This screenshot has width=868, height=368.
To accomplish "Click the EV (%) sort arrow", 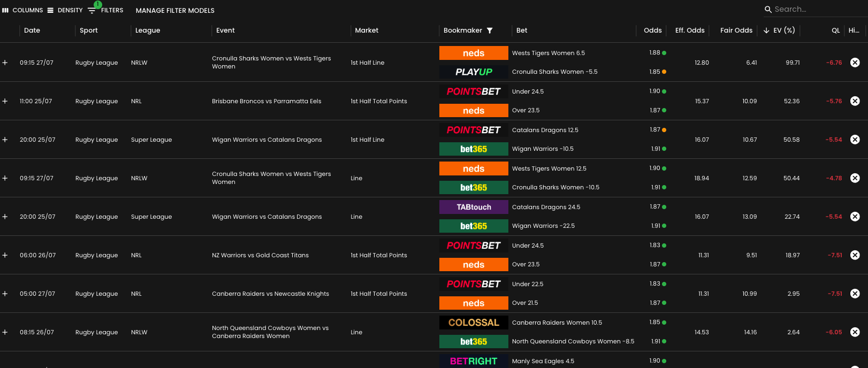I will (x=766, y=30).
